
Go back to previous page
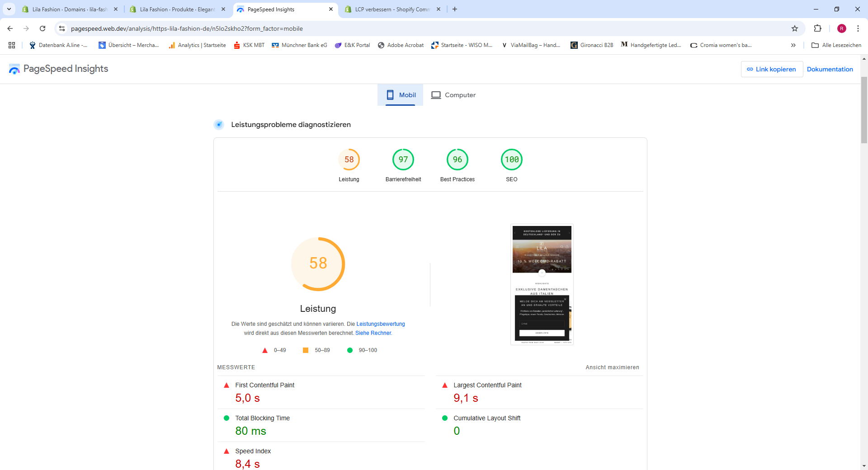10,28
